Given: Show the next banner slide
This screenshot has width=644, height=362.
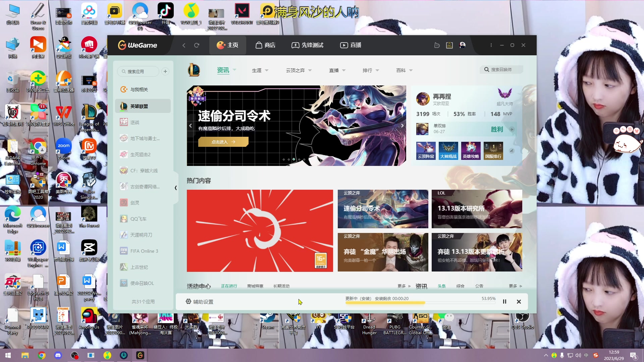Looking at the screenshot, I should click(x=402, y=126).
